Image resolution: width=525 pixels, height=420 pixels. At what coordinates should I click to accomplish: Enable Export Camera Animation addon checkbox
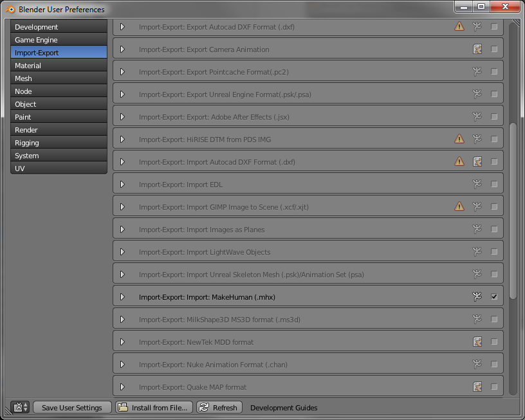pyautogui.click(x=494, y=49)
